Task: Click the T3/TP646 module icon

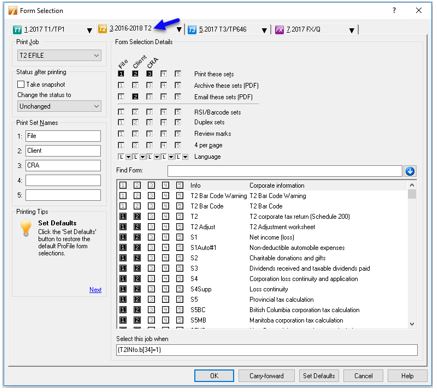Action: (x=192, y=30)
